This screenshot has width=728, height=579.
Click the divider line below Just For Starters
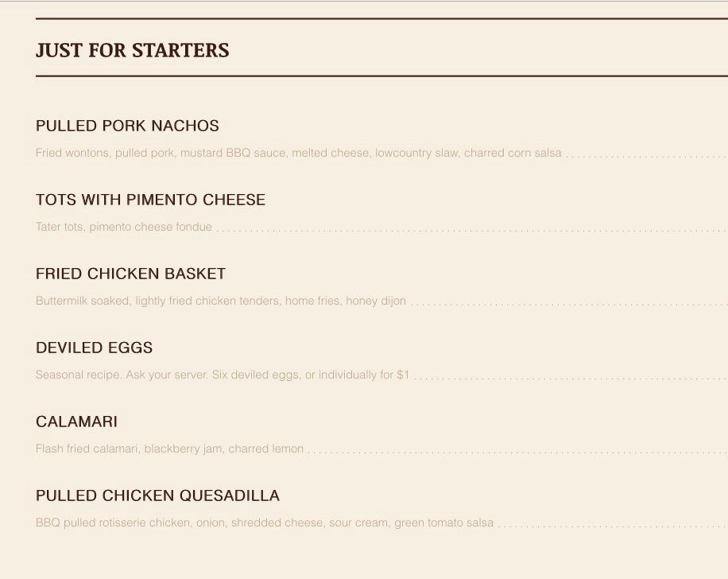pyautogui.click(x=381, y=76)
